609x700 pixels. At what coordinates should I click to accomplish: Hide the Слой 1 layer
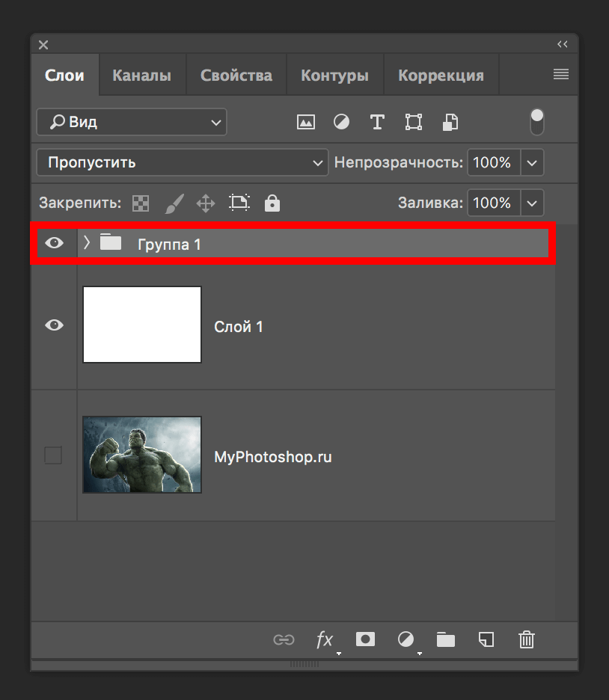[54, 325]
